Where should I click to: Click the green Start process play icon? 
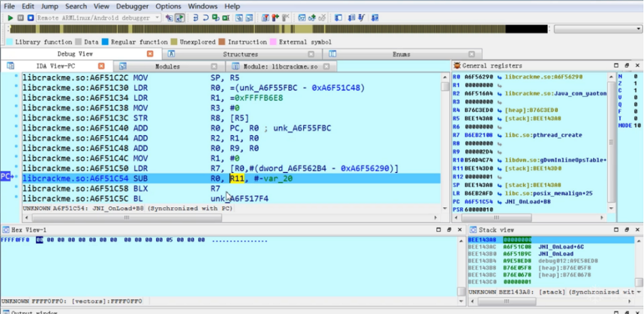[x=10, y=18]
